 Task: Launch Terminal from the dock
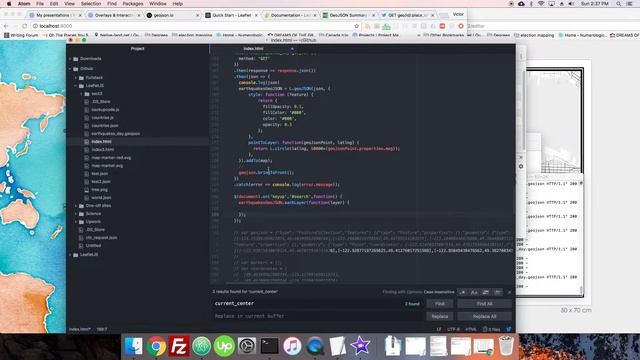(269, 346)
